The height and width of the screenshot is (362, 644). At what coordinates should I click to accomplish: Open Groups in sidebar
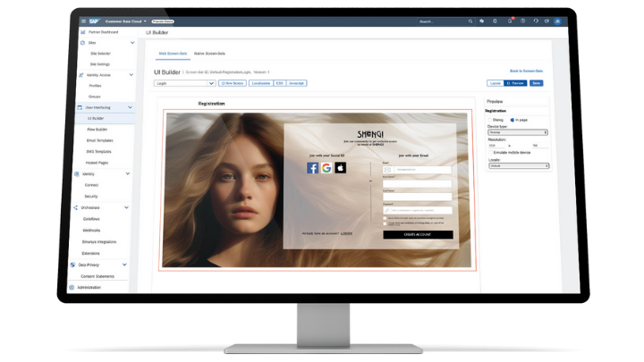[95, 97]
